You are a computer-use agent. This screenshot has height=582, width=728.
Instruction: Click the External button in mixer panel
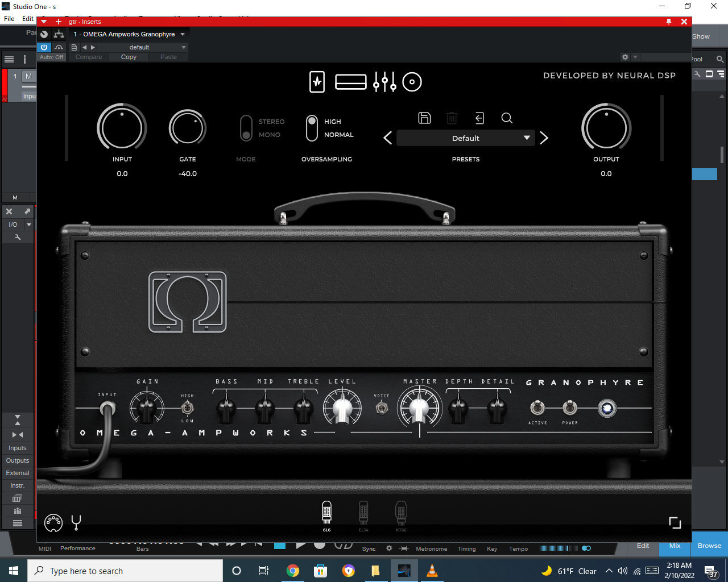click(x=18, y=473)
